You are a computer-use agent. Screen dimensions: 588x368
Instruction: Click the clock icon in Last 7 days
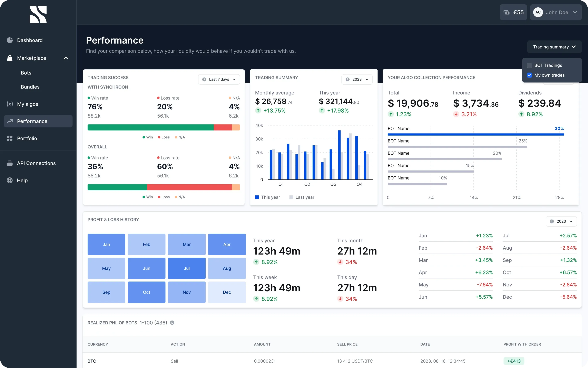[204, 79]
